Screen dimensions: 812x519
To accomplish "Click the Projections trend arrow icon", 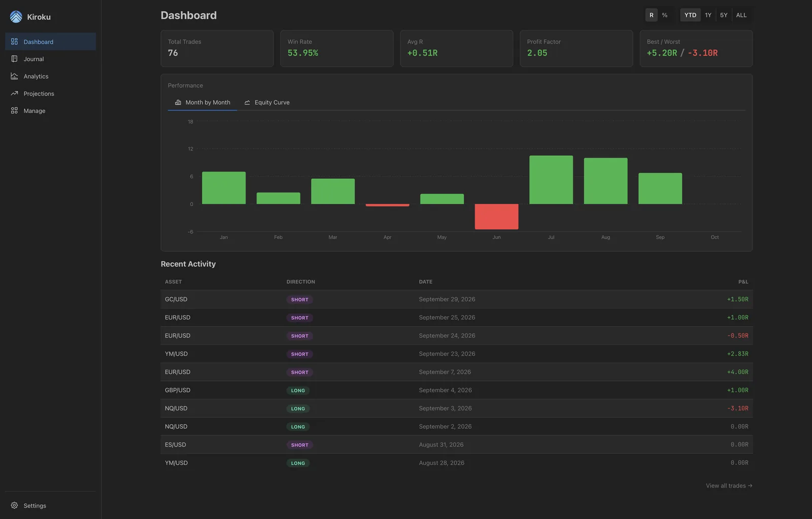I will (x=14, y=93).
